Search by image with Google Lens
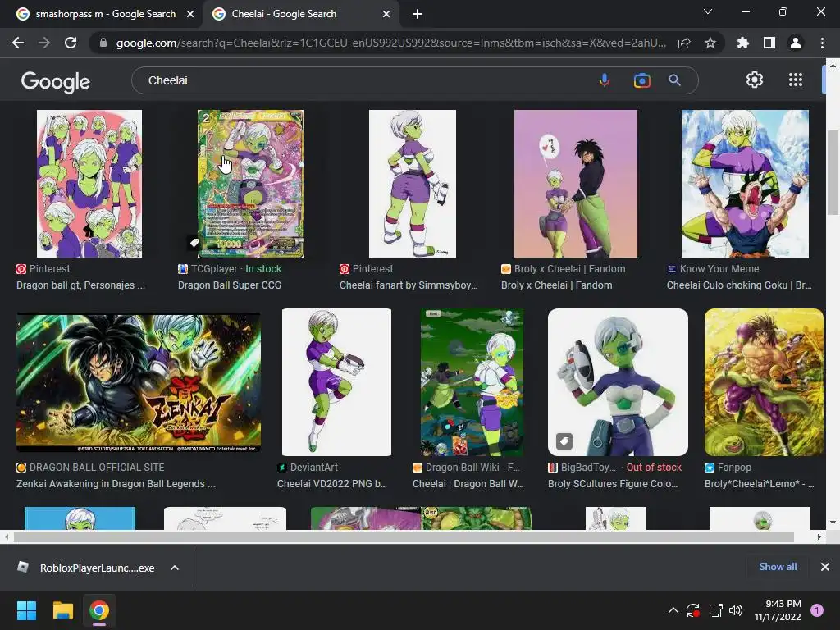This screenshot has height=630, width=840. (641, 80)
